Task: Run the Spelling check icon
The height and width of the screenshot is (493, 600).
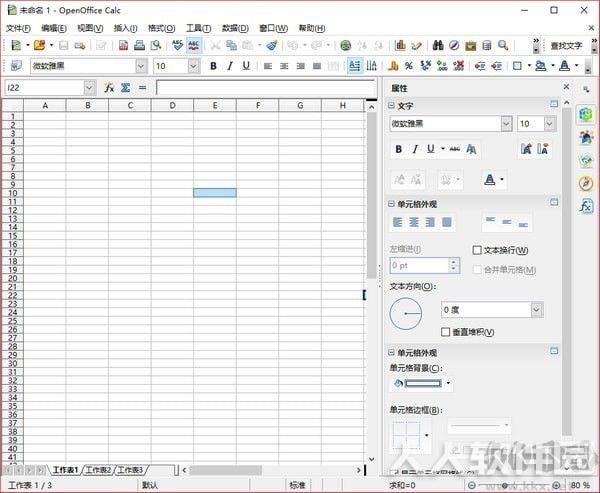Action: [177, 45]
